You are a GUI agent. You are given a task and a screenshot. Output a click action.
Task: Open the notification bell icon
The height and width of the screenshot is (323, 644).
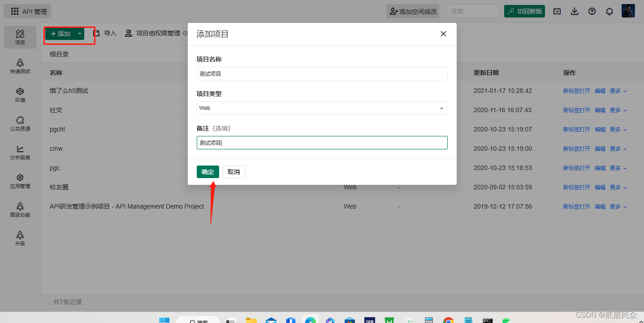click(609, 11)
